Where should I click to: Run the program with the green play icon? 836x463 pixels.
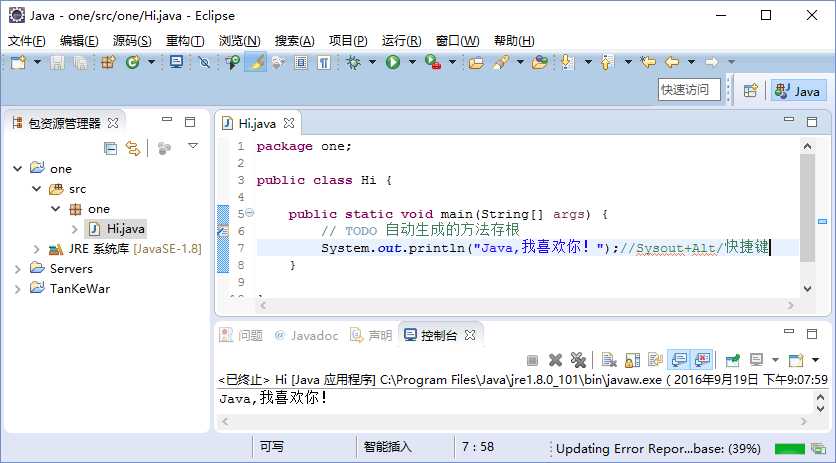click(393, 62)
